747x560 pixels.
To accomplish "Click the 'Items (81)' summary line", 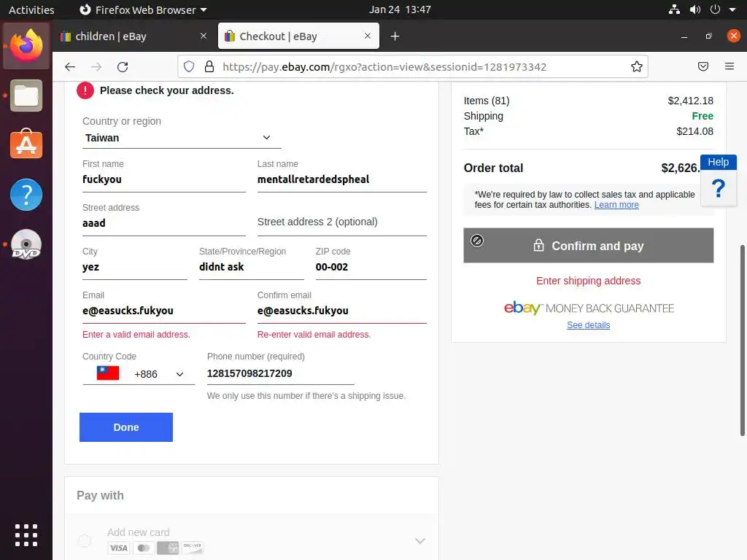I will click(x=589, y=101).
